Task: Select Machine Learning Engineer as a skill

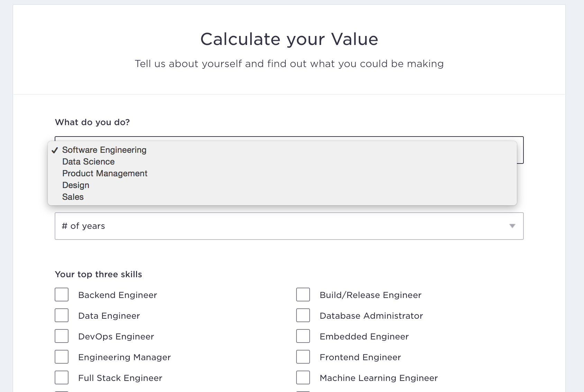Action: pos(303,377)
